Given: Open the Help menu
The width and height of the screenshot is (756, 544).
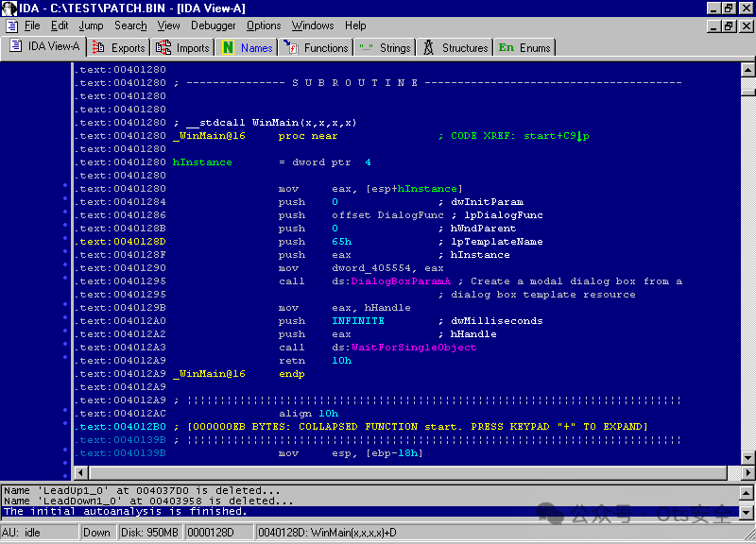Looking at the screenshot, I should click(355, 25).
